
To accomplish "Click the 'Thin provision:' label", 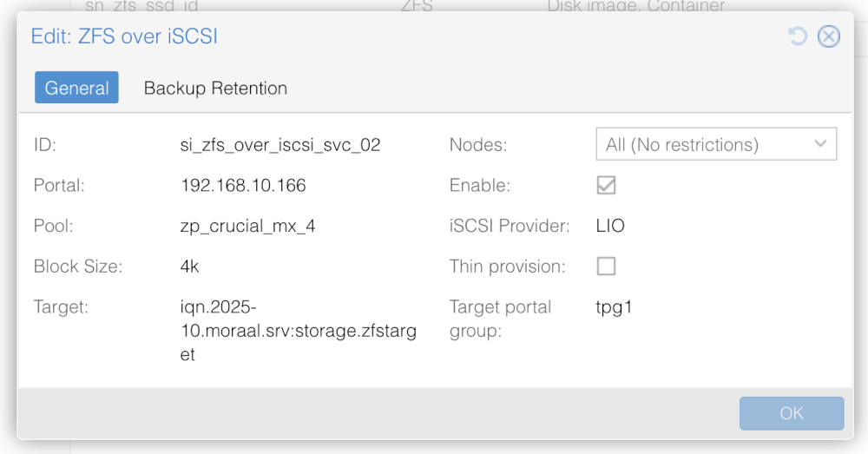I will pyautogui.click(x=507, y=266).
